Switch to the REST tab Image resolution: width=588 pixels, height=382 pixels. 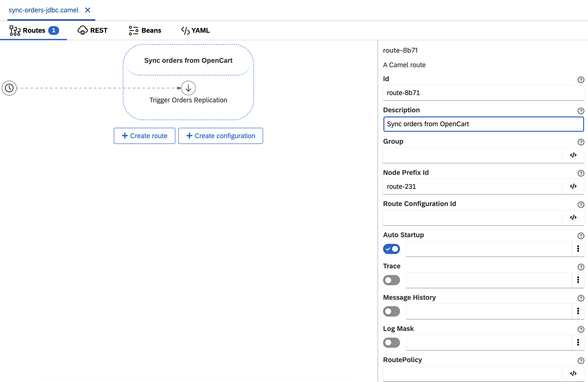pyautogui.click(x=92, y=30)
